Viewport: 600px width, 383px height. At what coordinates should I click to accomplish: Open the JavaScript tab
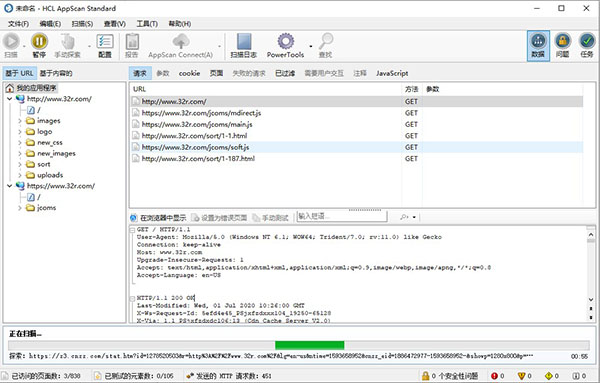[392, 73]
